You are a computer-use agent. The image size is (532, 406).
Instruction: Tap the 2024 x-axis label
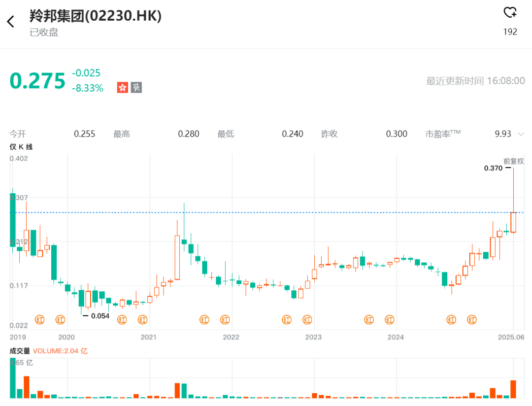[396, 337]
